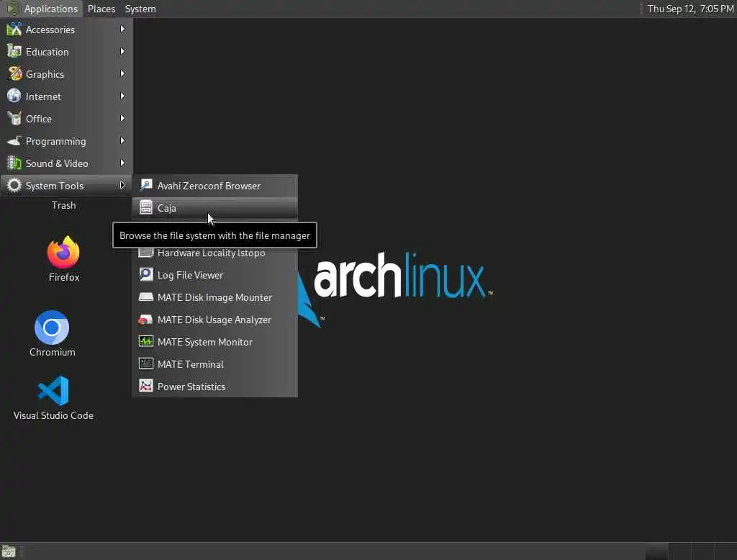The height and width of the screenshot is (560, 737).
Task: Open Hardware Locality lstopo entry
Action: coord(214,253)
